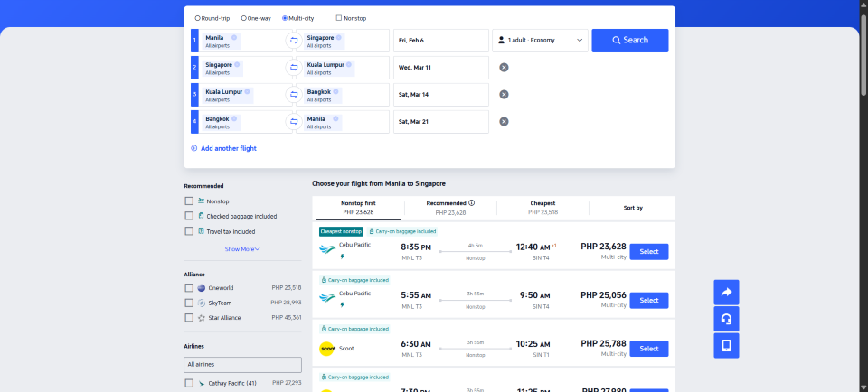The height and width of the screenshot is (392, 868).
Task: Select the PHP 25,056 Cebu Pacific flight
Action: 649,300
